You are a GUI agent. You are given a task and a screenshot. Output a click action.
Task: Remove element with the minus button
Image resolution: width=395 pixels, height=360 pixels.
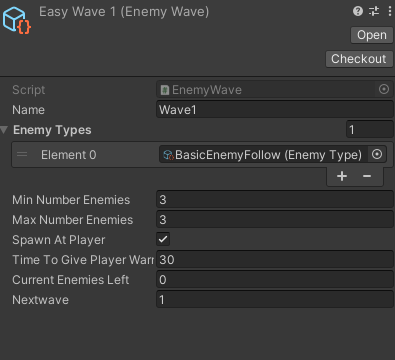pyautogui.click(x=367, y=176)
